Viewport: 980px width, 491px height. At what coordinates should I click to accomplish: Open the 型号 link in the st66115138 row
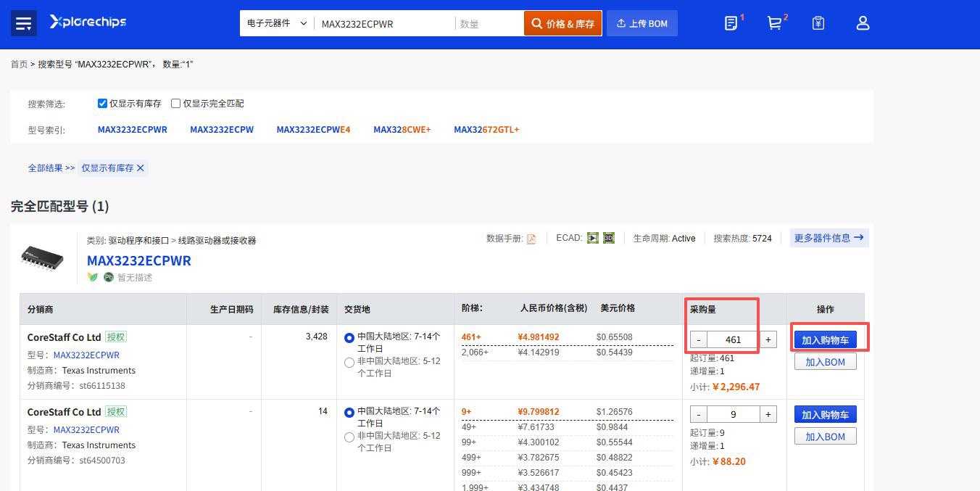[x=86, y=355]
